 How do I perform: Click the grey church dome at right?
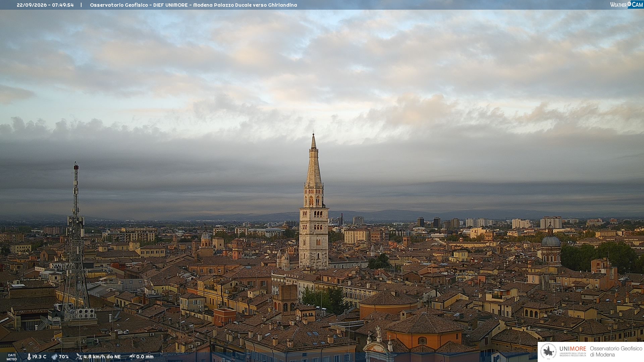coord(551,241)
